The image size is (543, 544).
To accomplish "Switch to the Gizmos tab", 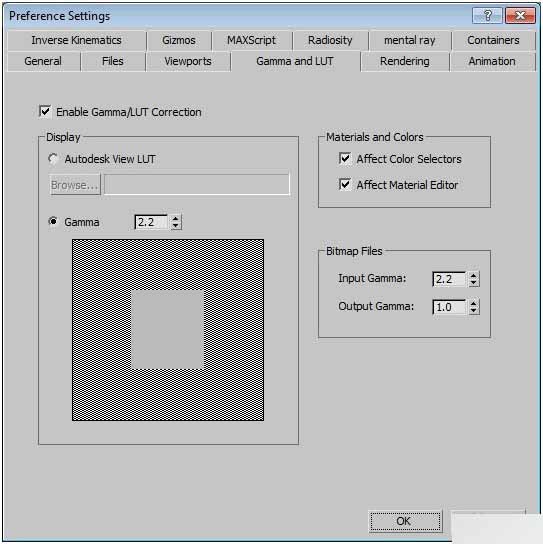I will 179,40.
